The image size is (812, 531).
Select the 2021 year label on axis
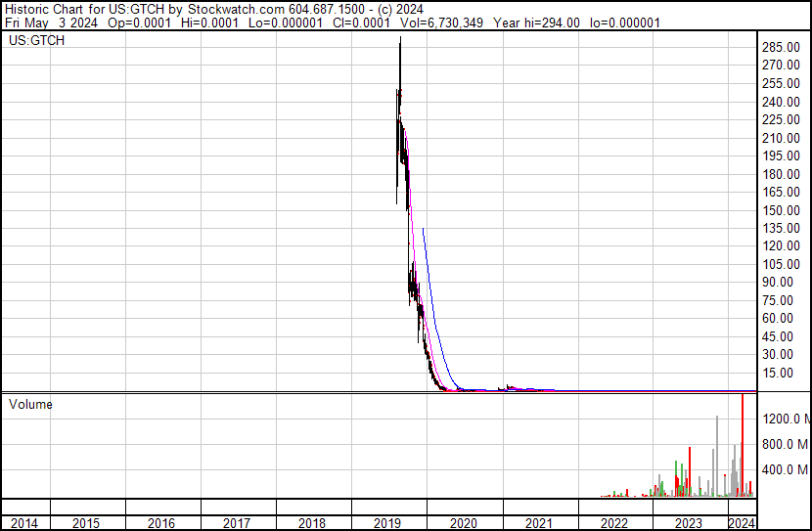tap(539, 523)
